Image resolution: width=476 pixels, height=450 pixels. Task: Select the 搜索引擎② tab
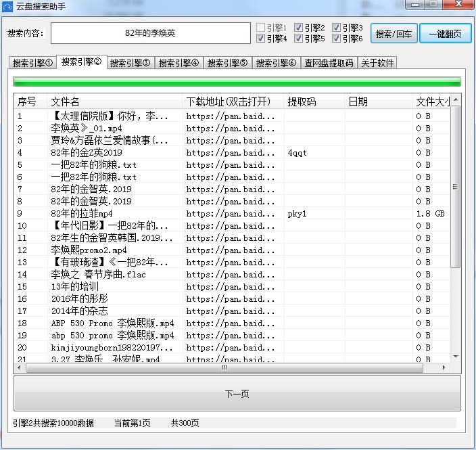81,62
